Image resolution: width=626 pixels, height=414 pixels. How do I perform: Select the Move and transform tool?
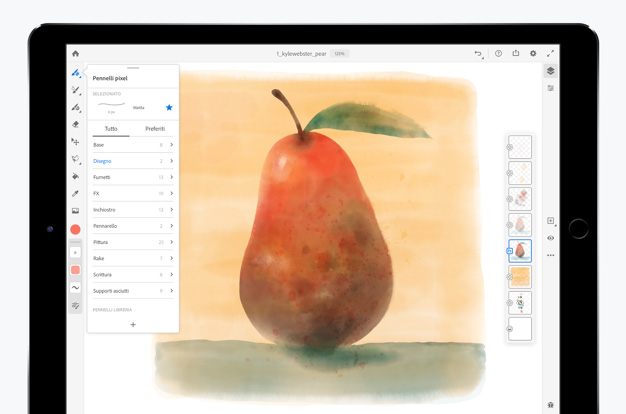click(x=75, y=142)
